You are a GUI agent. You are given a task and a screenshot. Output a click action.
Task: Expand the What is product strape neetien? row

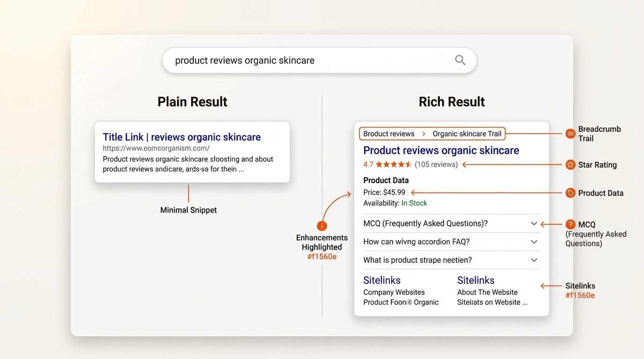(451, 260)
